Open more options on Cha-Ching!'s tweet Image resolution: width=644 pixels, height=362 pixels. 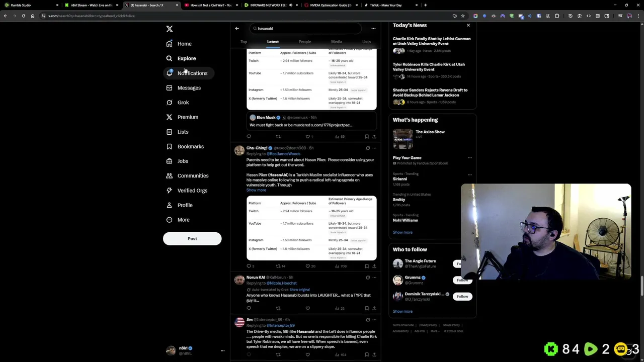click(x=374, y=148)
